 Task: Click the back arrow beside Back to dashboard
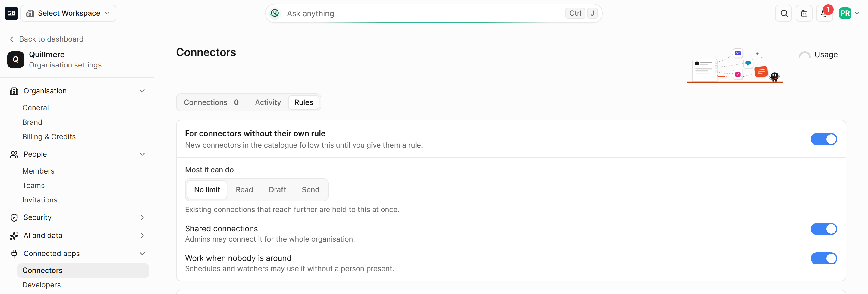(x=12, y=39)
